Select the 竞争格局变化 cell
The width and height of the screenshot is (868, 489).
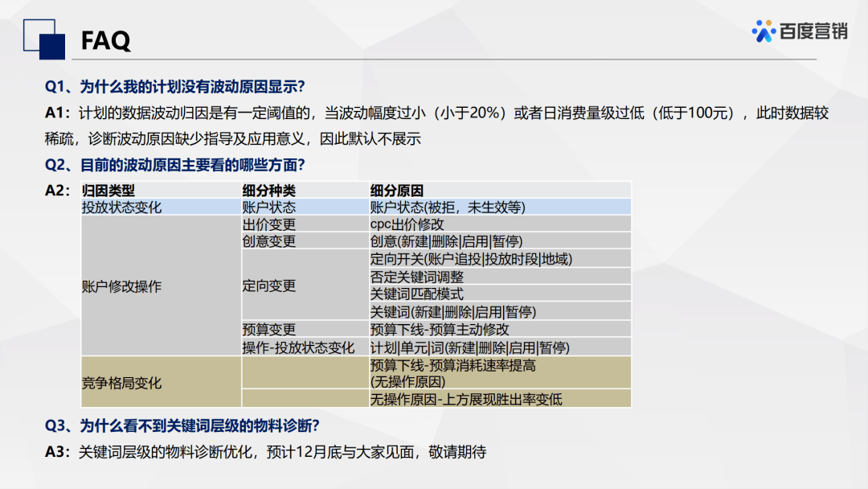(x=161, y=382)
